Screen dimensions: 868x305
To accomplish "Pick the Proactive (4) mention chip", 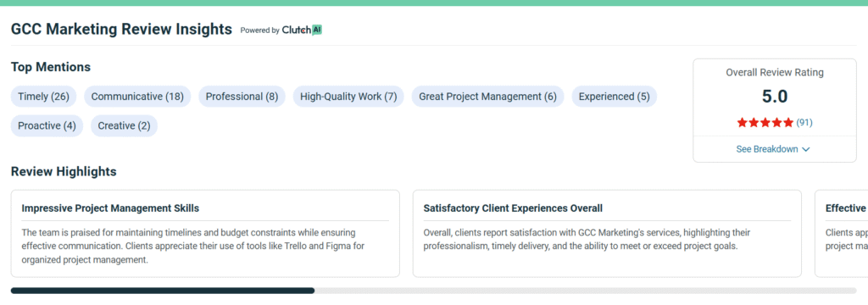I will 47,125.
